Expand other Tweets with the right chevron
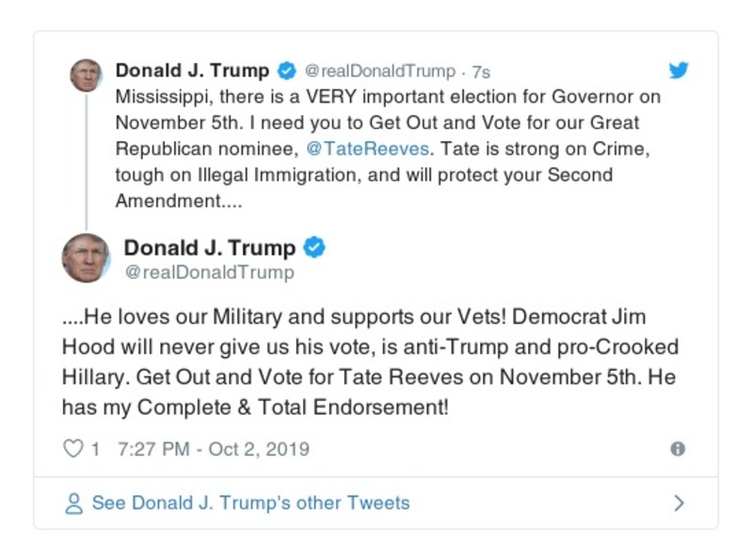The height and width of the screenshot is (560, 752). click(x=680, y=504)
